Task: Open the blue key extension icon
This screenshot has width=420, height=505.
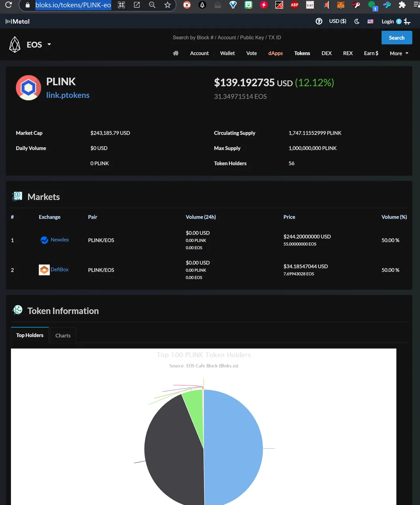Action: tap(387, 5)
